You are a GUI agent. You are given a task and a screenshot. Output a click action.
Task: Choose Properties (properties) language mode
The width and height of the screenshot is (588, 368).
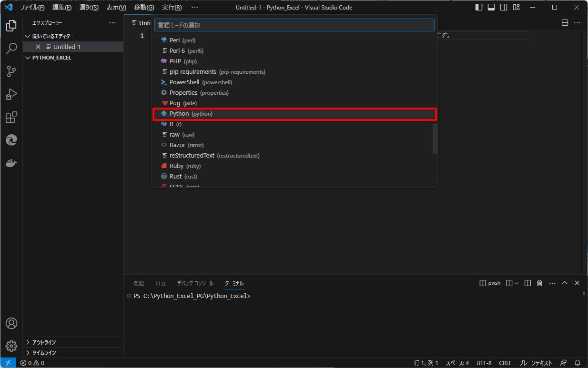pyautogui.click(x=294, y=93)
